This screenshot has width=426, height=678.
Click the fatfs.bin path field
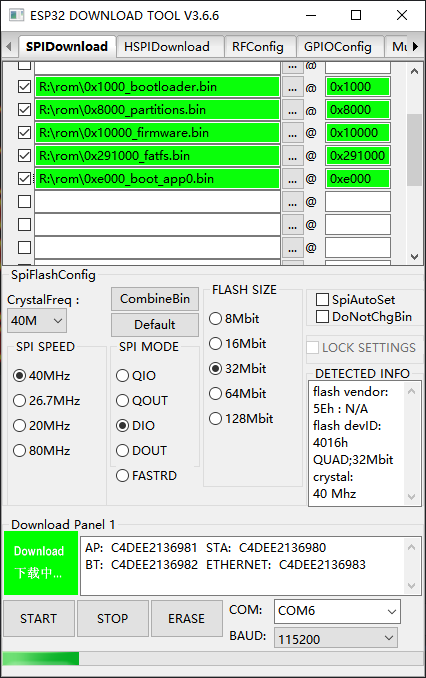[157, 156]
